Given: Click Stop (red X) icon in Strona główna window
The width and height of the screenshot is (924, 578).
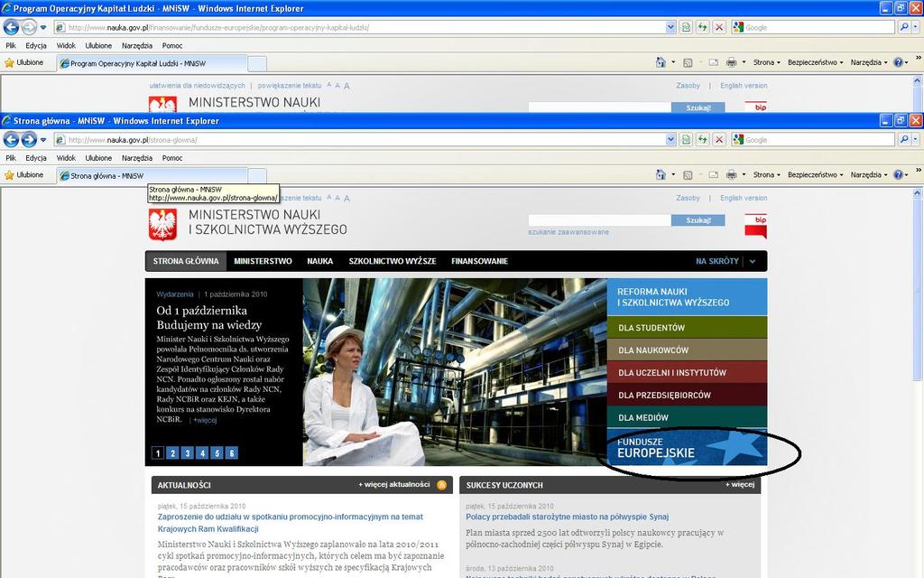Looking at the screenshot, I should (719, 140).
